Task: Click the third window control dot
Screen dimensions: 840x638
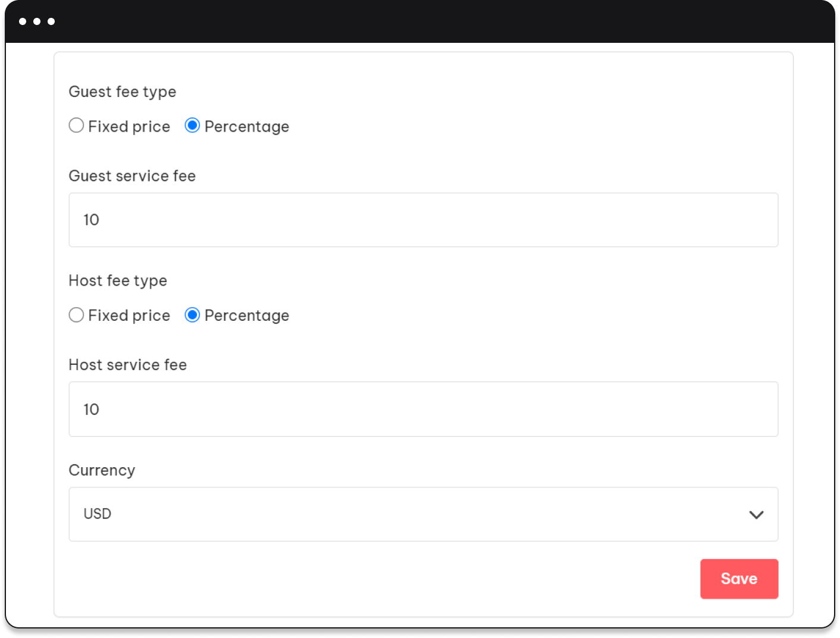Action: coord(51,21)
